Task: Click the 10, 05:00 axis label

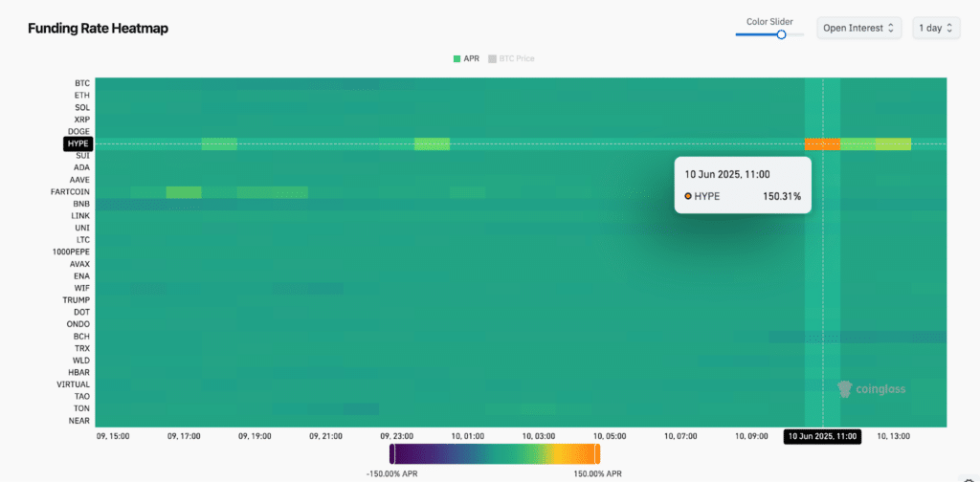Action: (610, 437)
